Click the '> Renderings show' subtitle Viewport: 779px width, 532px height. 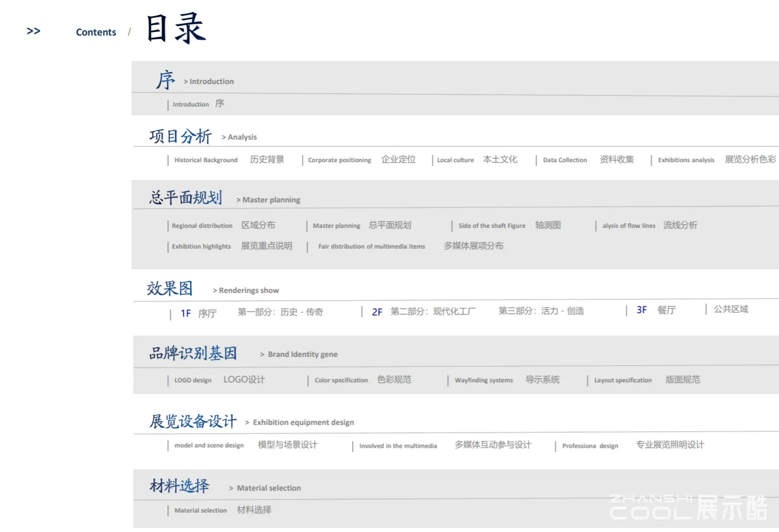[x=246, y=291]
